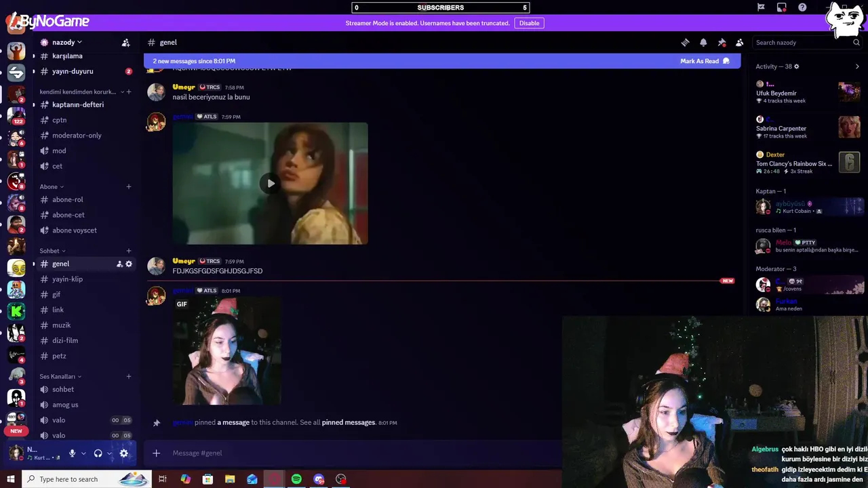Open Outlook from the taskbar
The width and height of the screenshot is (868, 488).
(252, 479)
